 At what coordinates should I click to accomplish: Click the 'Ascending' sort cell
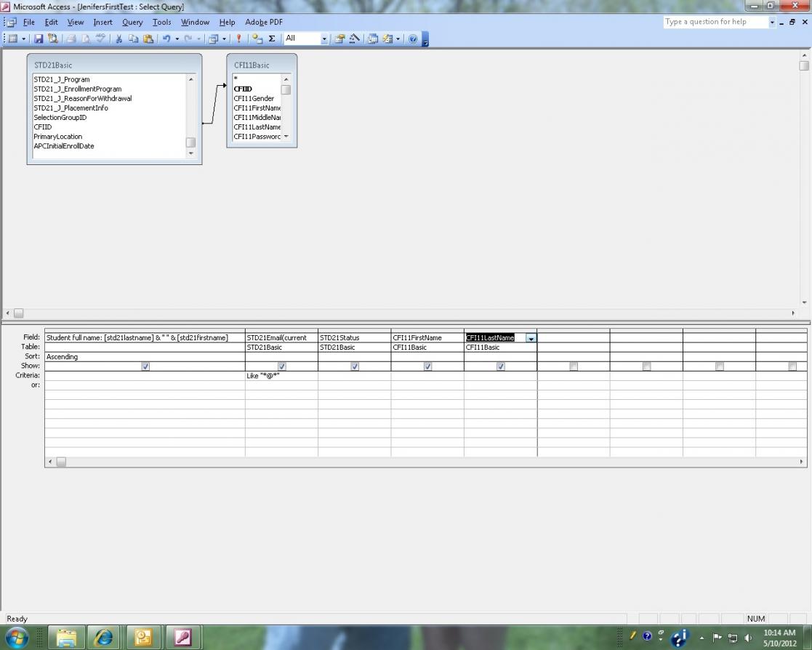[x=145, y=357]
